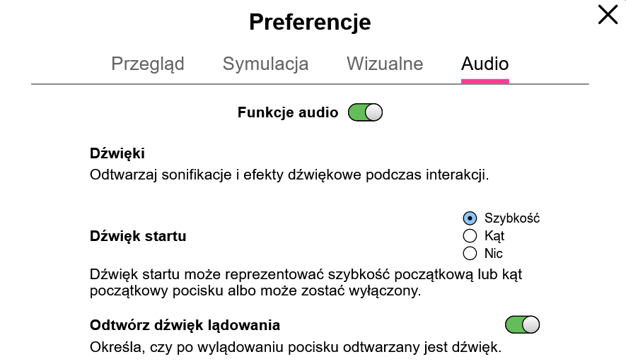Go to the Wizualne tab
The height and width of the screenshot is (364, 626).
click(x=385, y=64)
